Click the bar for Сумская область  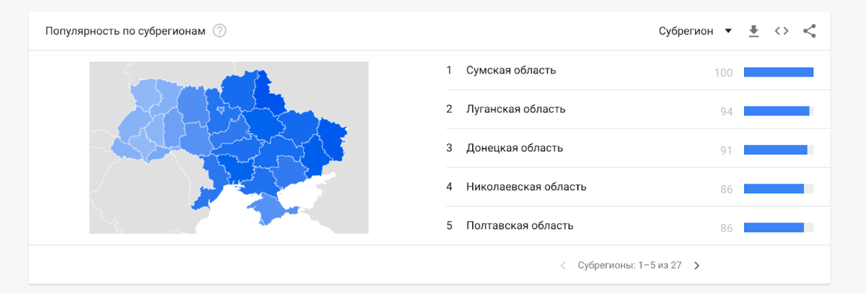click(778, 72)
